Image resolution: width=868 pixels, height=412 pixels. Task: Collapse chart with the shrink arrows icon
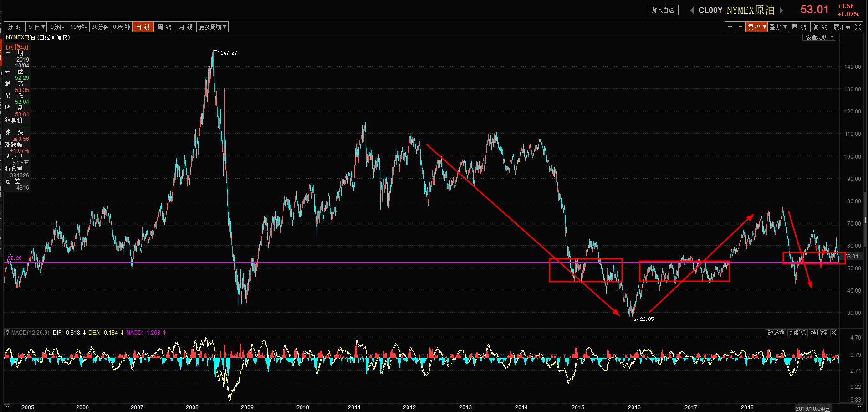(x=858, y=27)
